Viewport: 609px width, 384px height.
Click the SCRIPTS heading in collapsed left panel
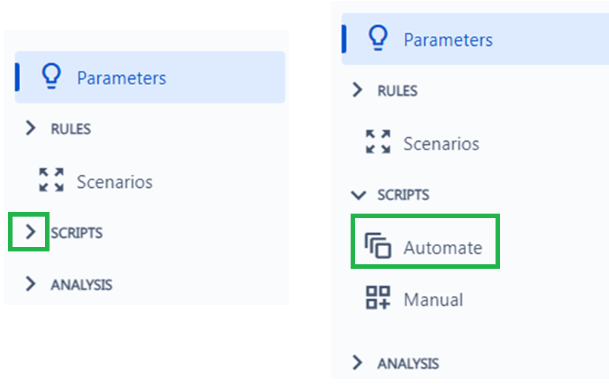pyautogui.click(x=77, y=233)
